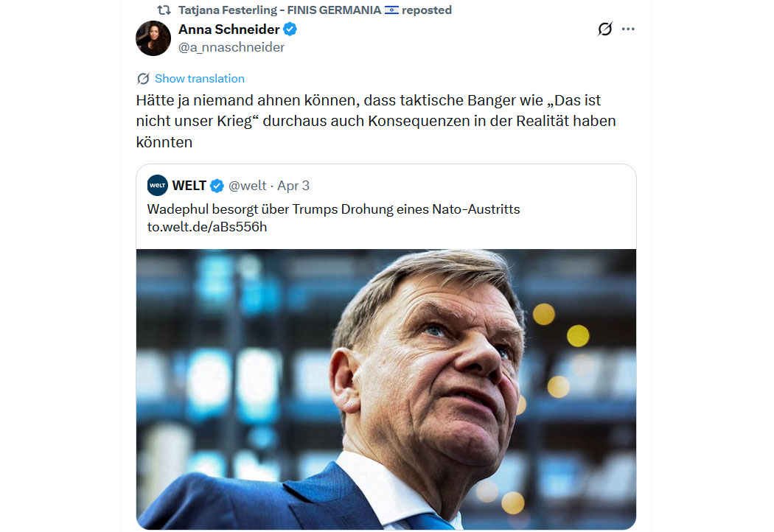Click Anna Schneider's blue verified badge
Screen dimensions: 774x532
290,30
